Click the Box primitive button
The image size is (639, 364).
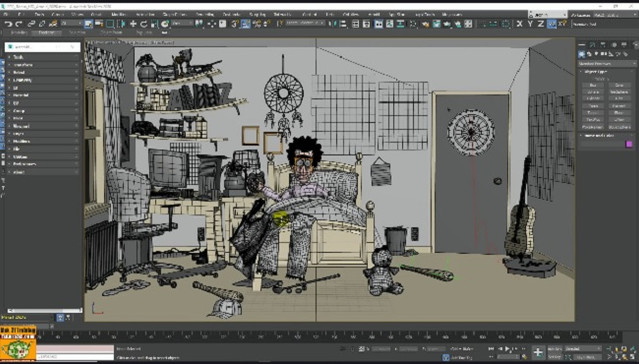pos(593,85)
